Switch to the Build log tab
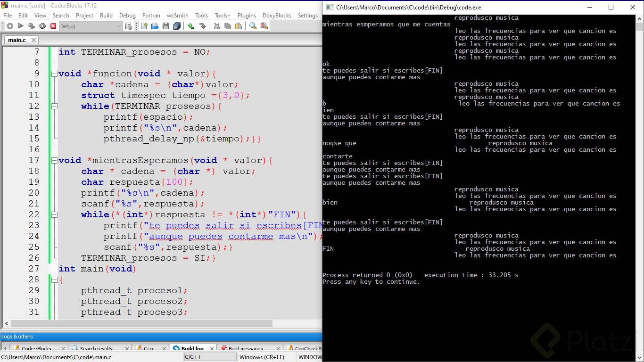The image size is (644, 362). pos(192,349)
